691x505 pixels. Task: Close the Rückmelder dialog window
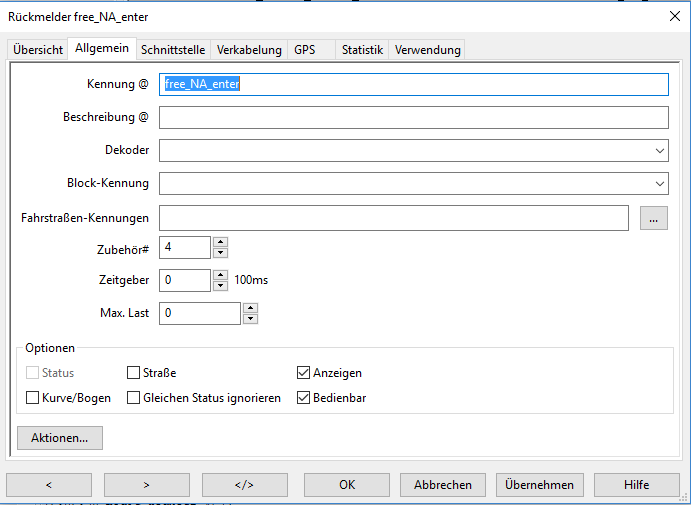673,15
